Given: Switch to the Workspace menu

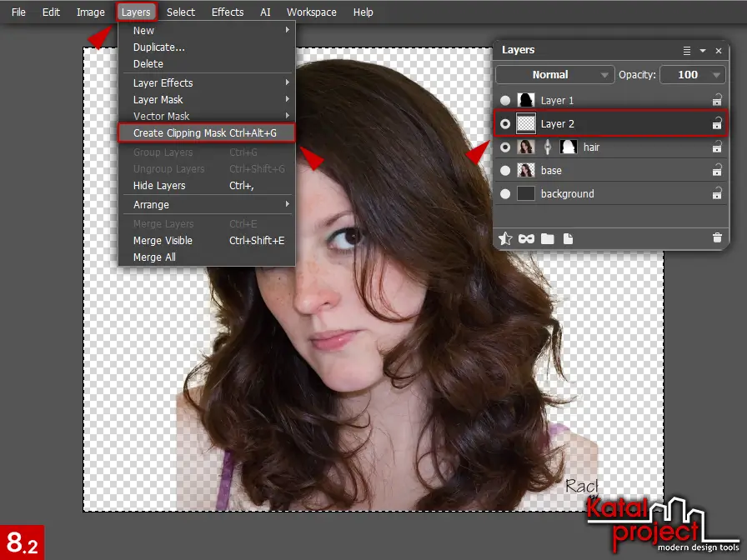Looking at the screenshot, I should 311,12.
